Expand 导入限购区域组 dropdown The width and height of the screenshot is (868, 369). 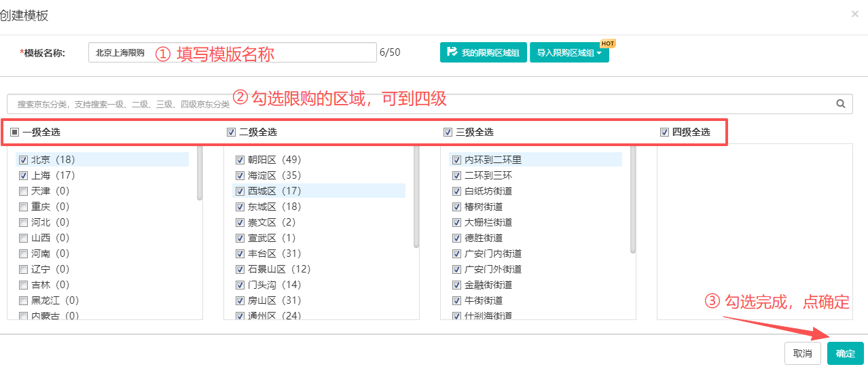point(568,52)
